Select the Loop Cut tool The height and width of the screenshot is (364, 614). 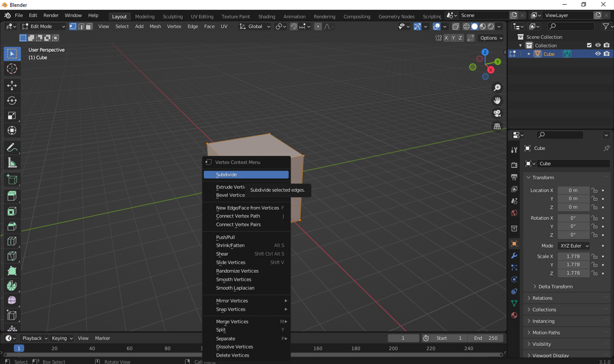pyautogui.click(x=12, y=241)
